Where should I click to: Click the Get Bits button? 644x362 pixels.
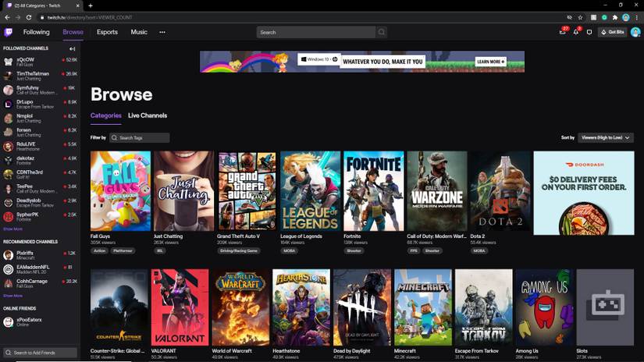tap(612, 32)
